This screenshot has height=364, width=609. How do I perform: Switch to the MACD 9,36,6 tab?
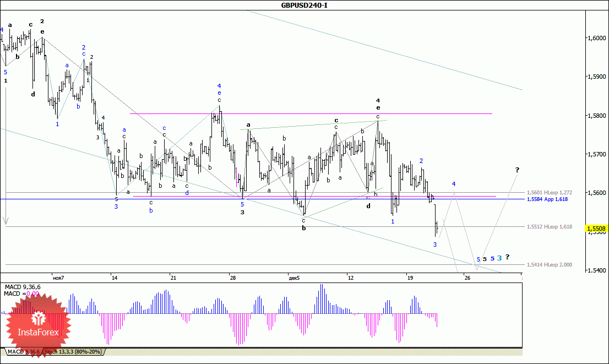tap(24, 351)
